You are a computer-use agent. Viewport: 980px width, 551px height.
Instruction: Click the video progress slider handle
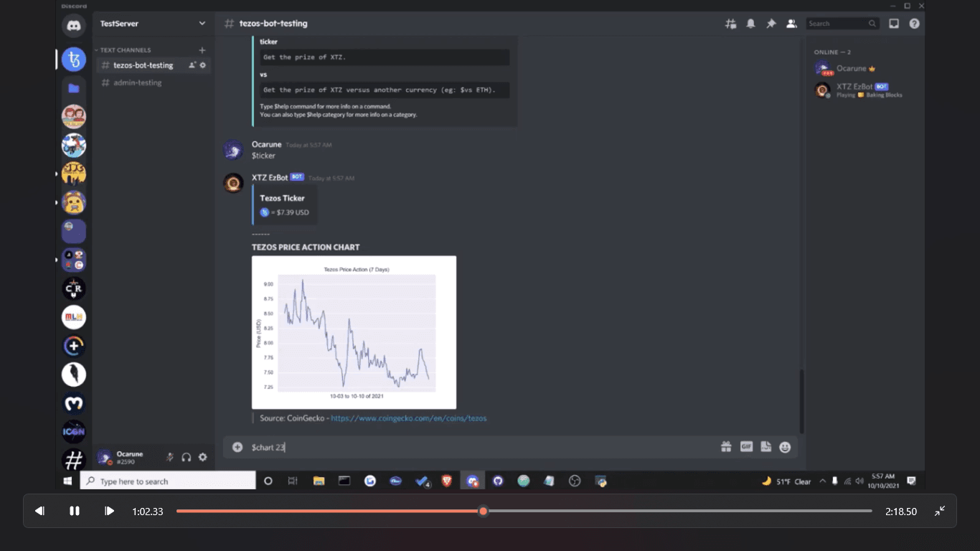click(484, 511)
